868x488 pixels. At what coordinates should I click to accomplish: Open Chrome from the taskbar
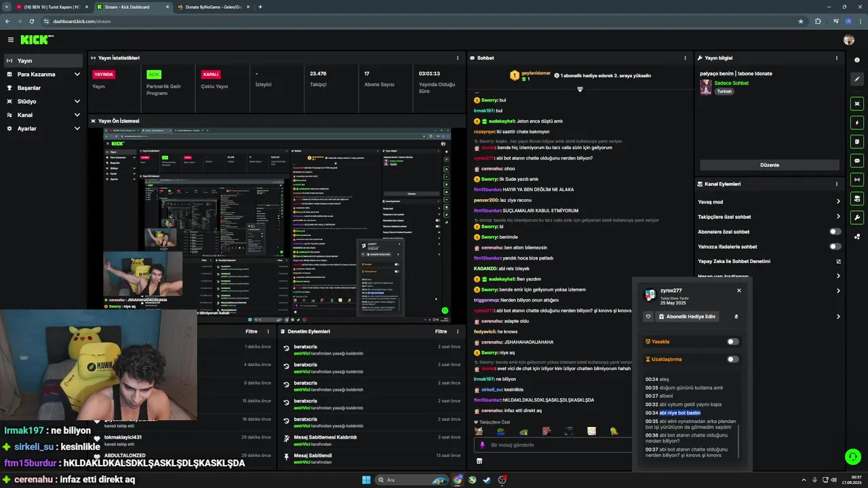pos(458,480)
